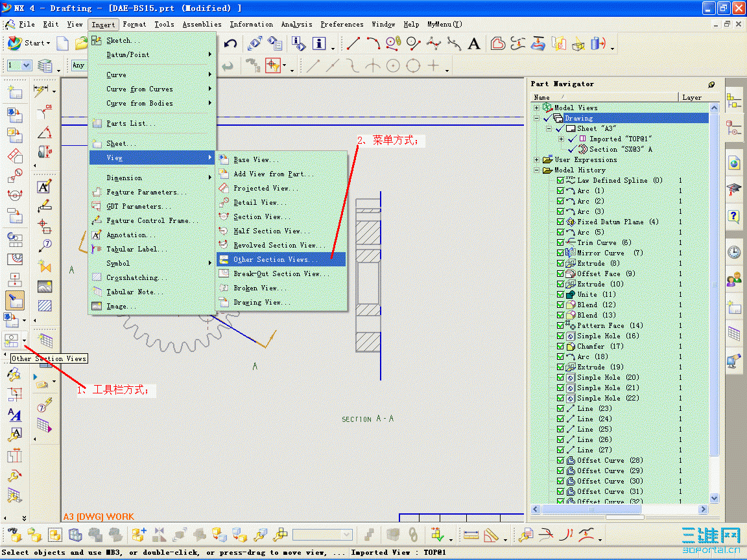Image resolution: width=747 pixels, height=560 pixels.
Task: Select the Blend (12) tree row
Action: coord(597,305)
